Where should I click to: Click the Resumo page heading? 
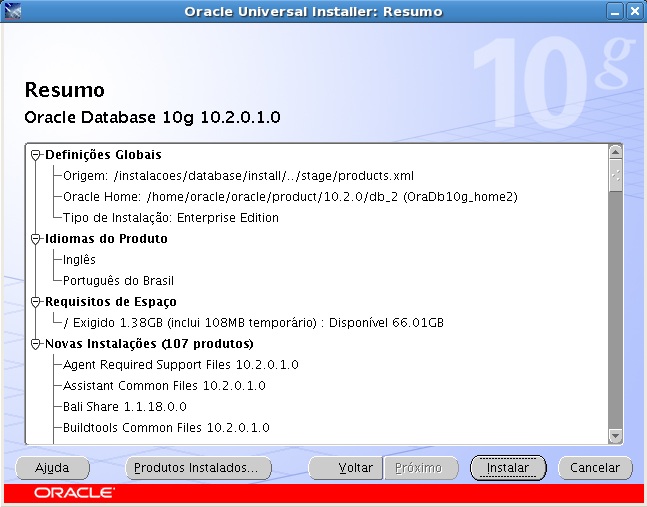[x=65, y=90]
